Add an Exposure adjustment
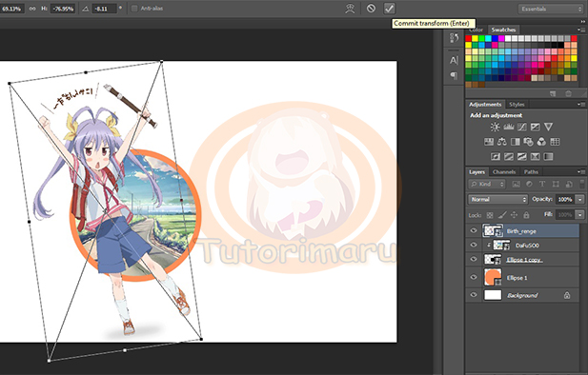Viewport: 588px width, 375px height. [536, 127]
